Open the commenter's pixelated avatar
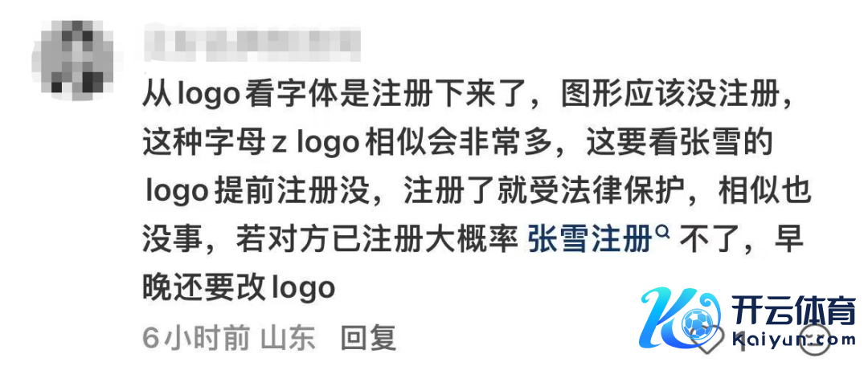Image resolution: width=868 pixels, height=366 pixels. [73, 58]
